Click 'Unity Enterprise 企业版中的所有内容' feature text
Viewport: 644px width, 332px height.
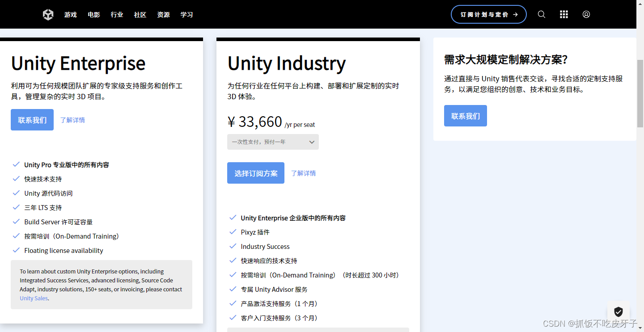293,218
